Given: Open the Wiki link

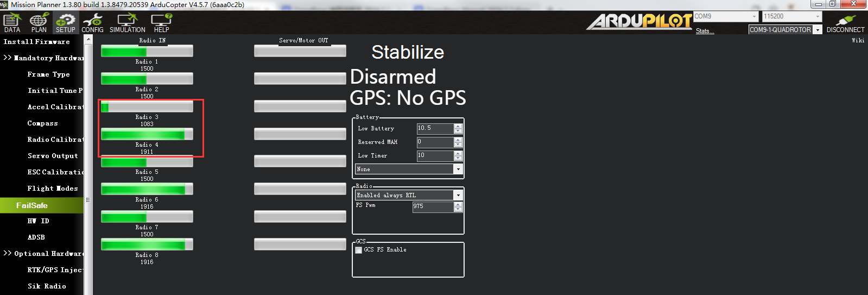Looking at the screenshot, I should 858,40.
